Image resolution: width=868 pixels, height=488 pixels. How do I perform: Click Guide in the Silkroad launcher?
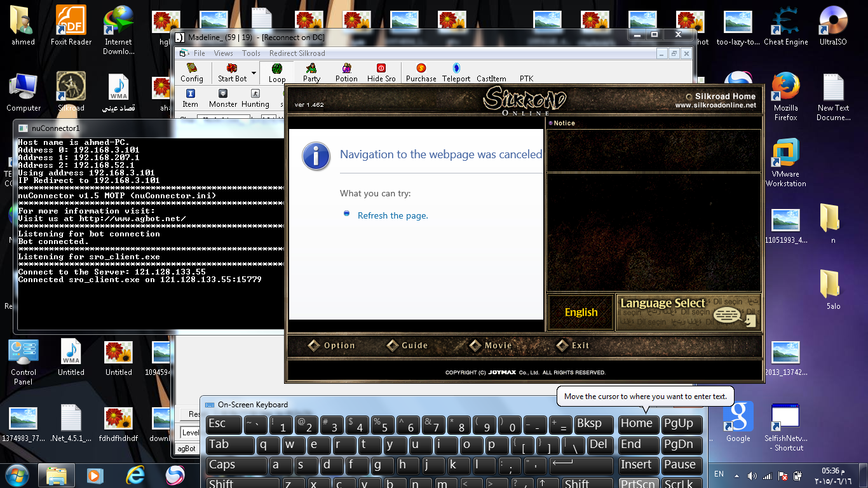click(x=408, y=346)
